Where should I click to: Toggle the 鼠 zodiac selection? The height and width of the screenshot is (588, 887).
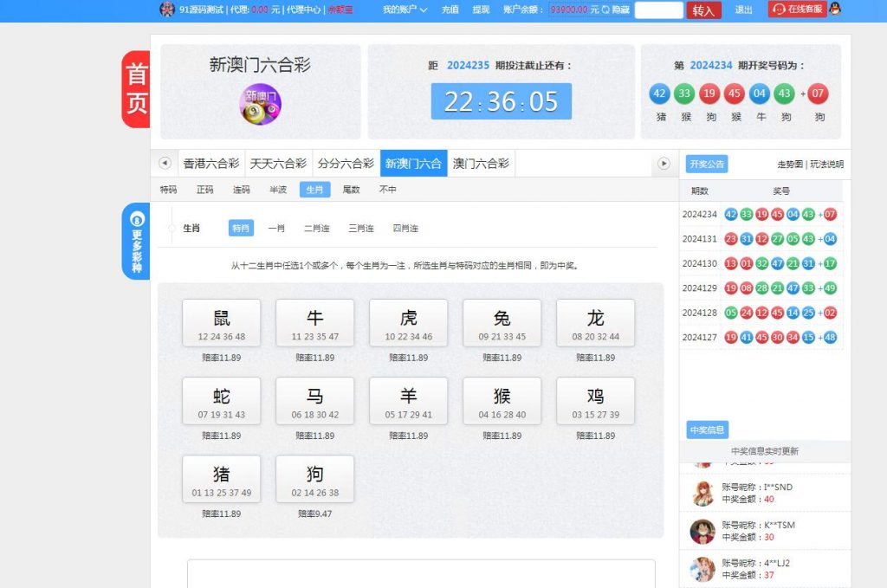point(221,323)
